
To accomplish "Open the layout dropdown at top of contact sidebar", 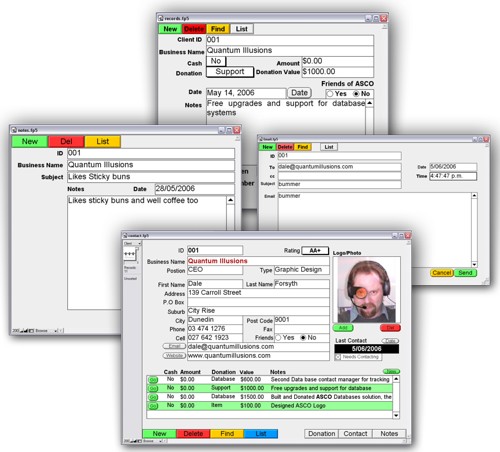I will point(132,244).
